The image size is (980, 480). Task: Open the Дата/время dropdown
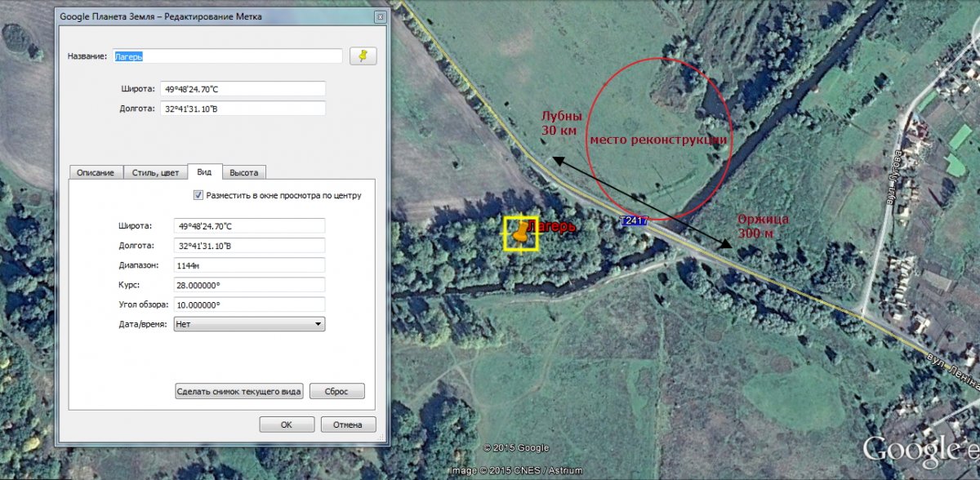[249, 324]
